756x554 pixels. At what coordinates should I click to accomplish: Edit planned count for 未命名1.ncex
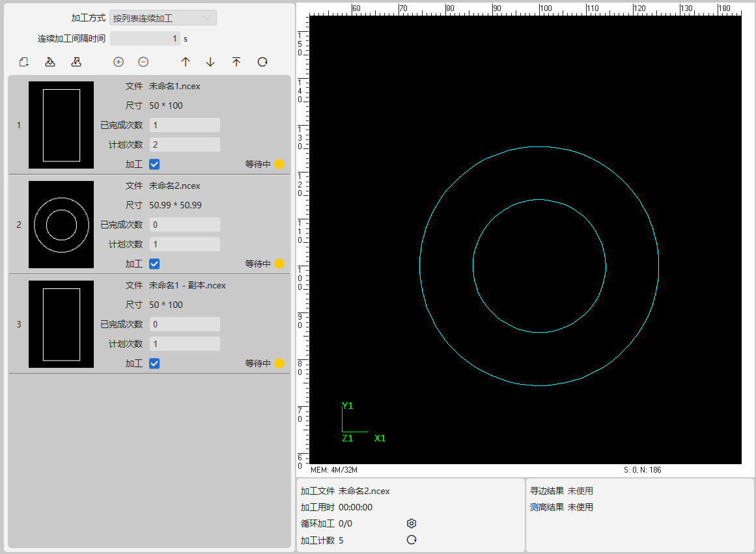pos(184,145)
